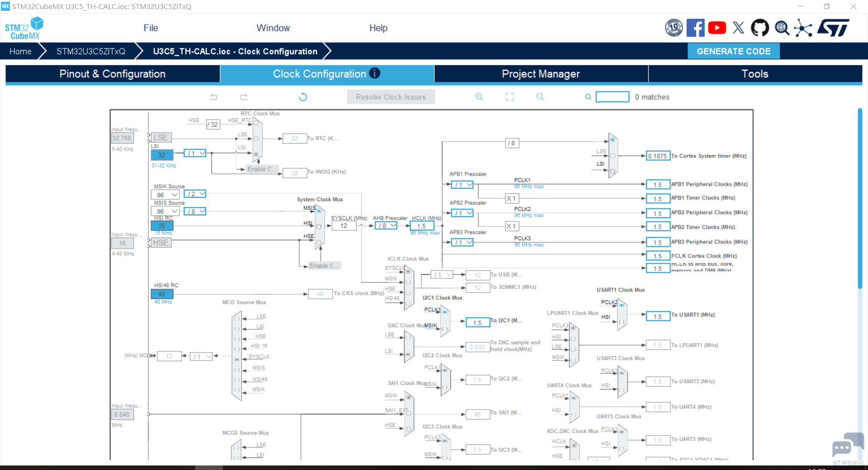Viewport: 868px width, 470px height.
Task: Edit the To USART1 frequency field
Action: 658,316
